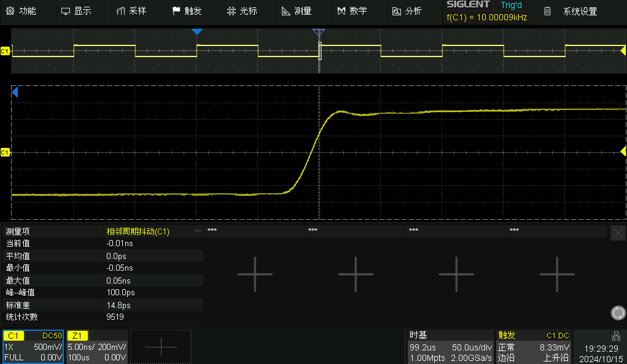Image resolution: width=627 pixels, height=364 pixels.
Task: Click the 2.00GSa/s sample rate value
Action: click(471, 358)
